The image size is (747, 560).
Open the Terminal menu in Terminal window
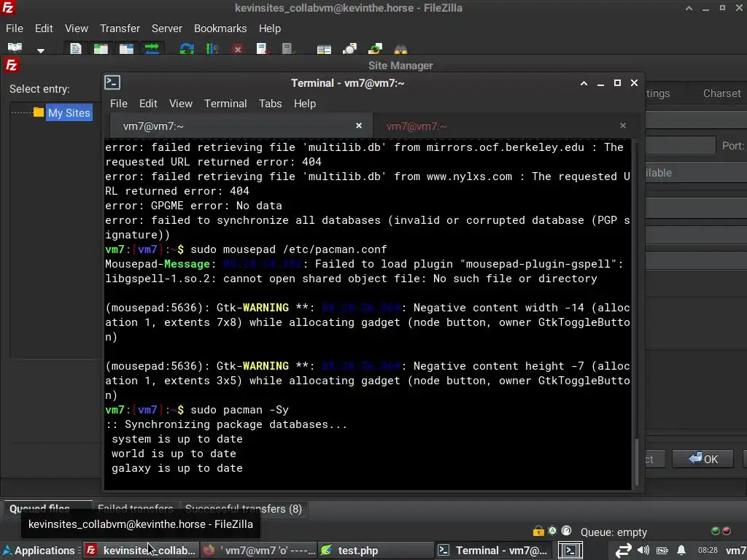click(225, 104)
